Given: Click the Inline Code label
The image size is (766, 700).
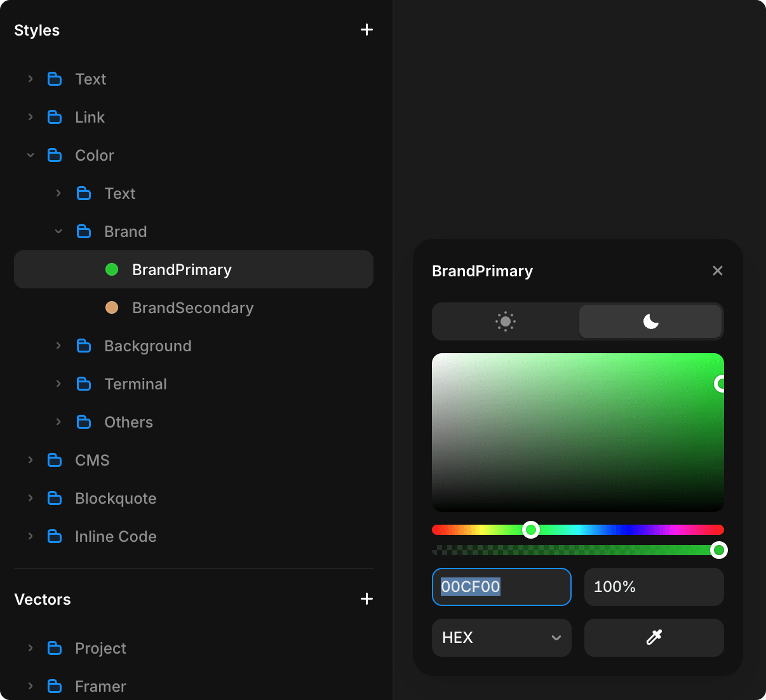Looking at the screenshot, I should pyautogui.click(x=116, y=536).
